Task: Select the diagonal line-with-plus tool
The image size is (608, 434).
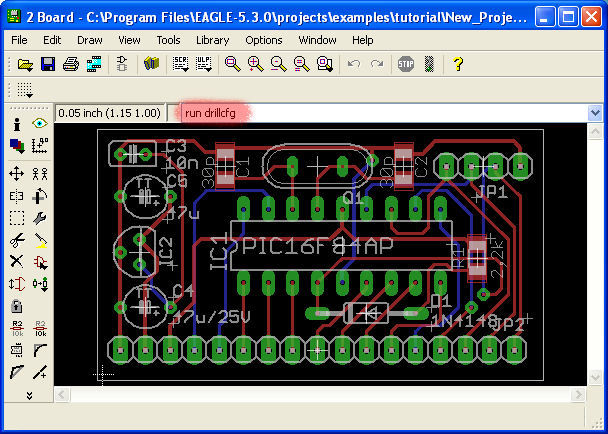Action: (40, 372)
